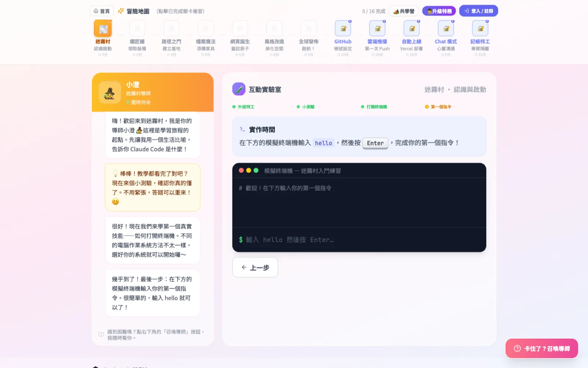Click the 迷霧村 · 認識與啟動 heading text
Viewport: 588px width, 368px height.
point(455,89)
